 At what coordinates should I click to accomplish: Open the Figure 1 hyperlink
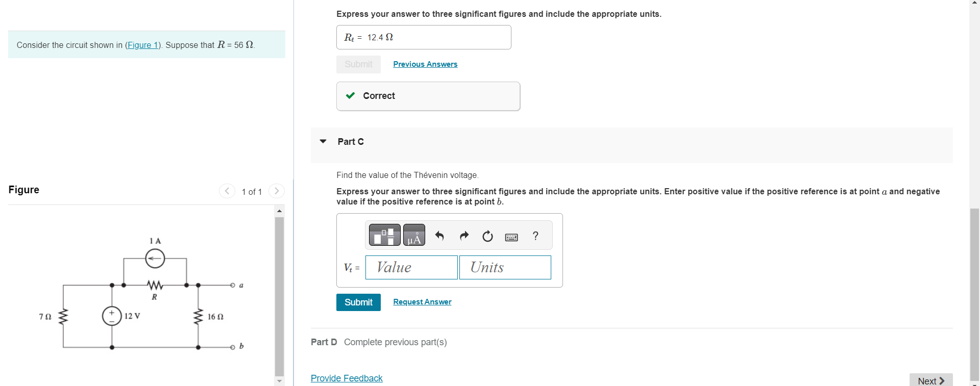point(143,45)
